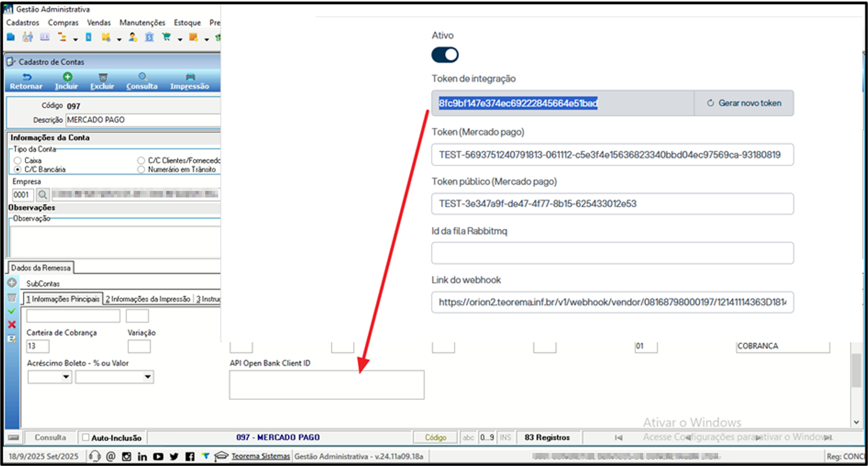Click the magnifier beside Empresa code 0001
The height and width of the screenshot is (466, 868).
[x=42, y=194]
